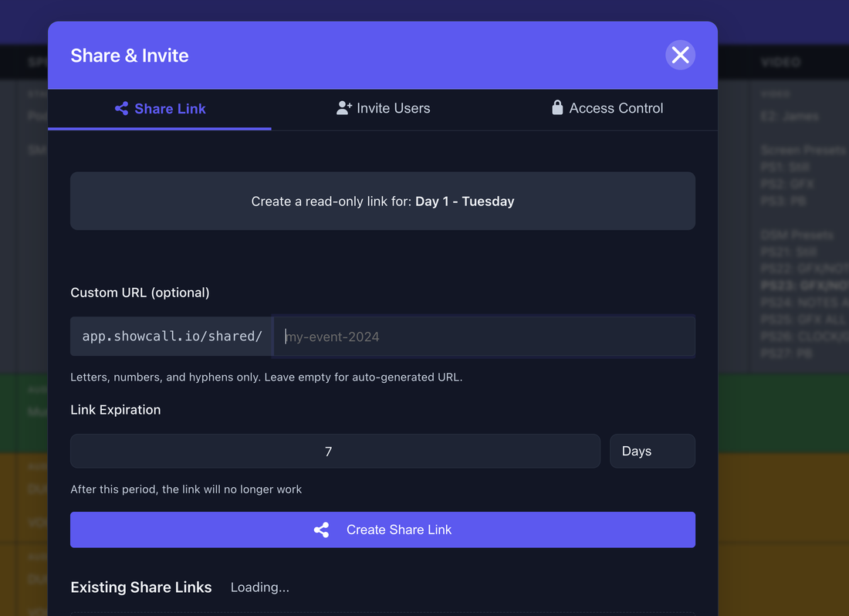Click the share icon on Create Share Link
This screenshot has height=616, width=849.
pos(322,530)
